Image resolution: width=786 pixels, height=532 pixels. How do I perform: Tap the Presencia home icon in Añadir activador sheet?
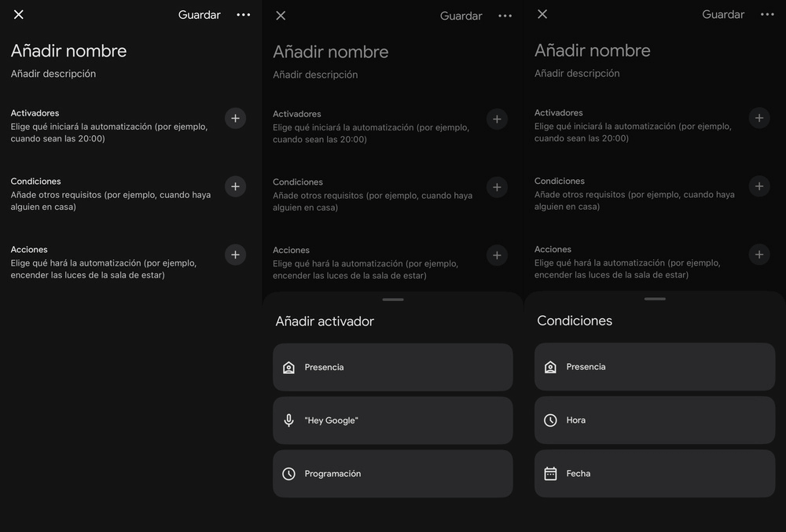click(288, 367)
